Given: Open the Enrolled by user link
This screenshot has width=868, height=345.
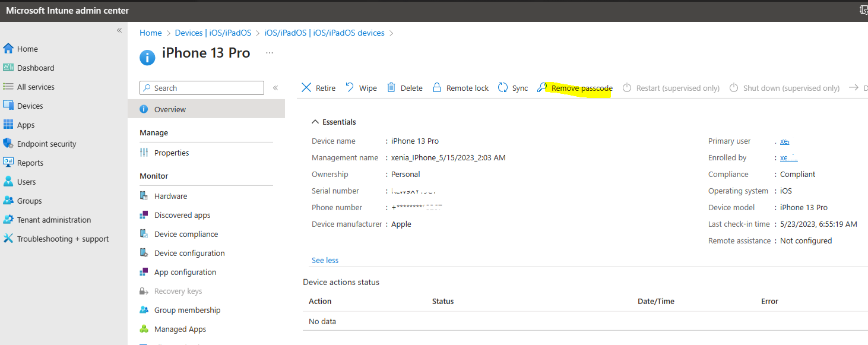Looking at the screenshot, I should [788, 158].
